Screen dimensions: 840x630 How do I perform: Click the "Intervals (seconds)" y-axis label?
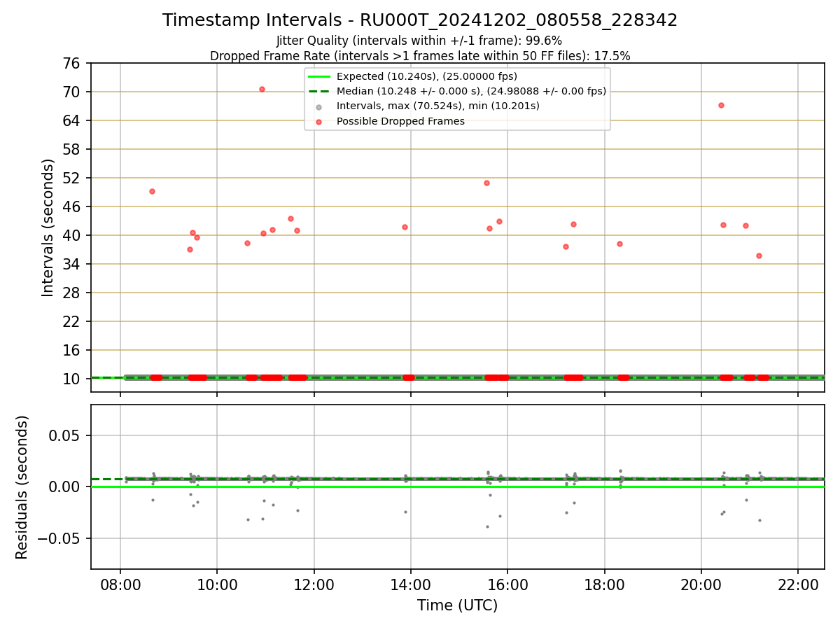(x=48, y=227)
